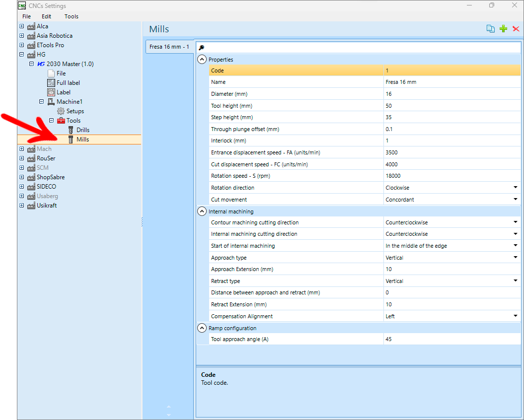Click the Asia Robotica factory icon
Viewport: 524px width, 420px height.
(x=31, y=36)
